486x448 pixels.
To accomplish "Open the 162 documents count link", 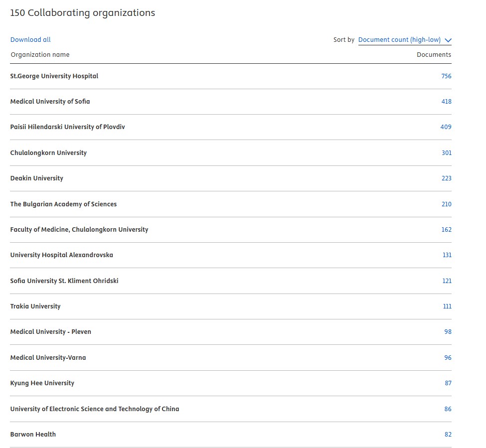I will click(x=446, y=230).
